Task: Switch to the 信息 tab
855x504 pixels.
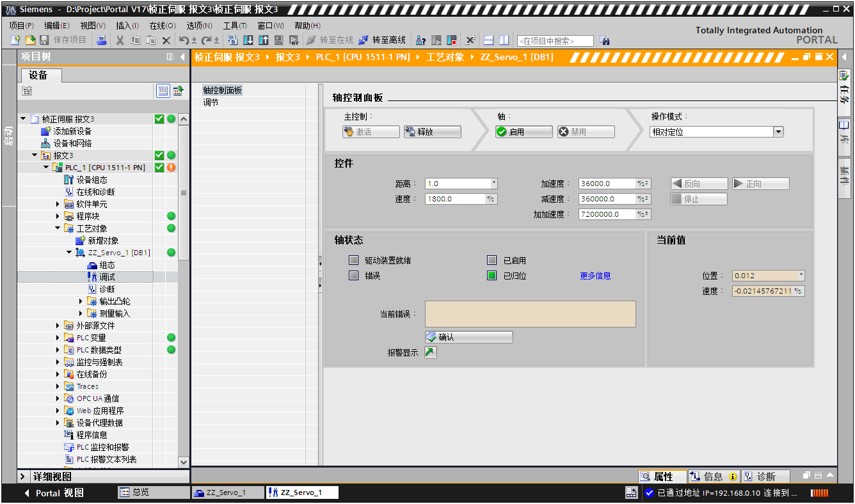Action: tap(714, 476)
